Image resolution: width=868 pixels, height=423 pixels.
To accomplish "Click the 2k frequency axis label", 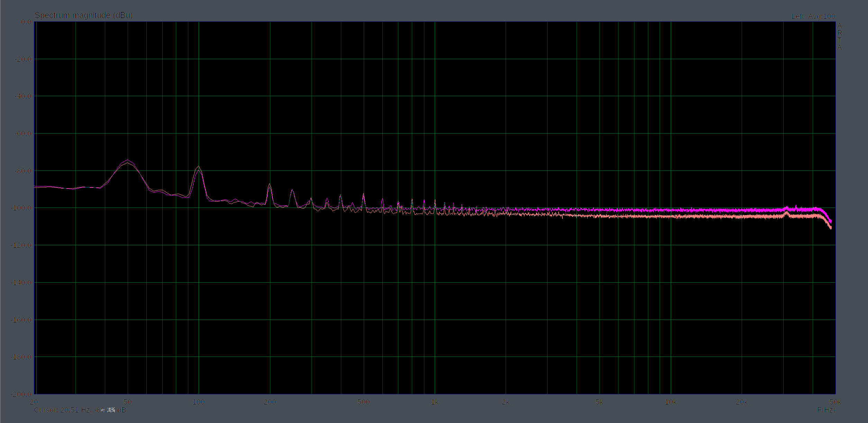I will coord(506,402).
